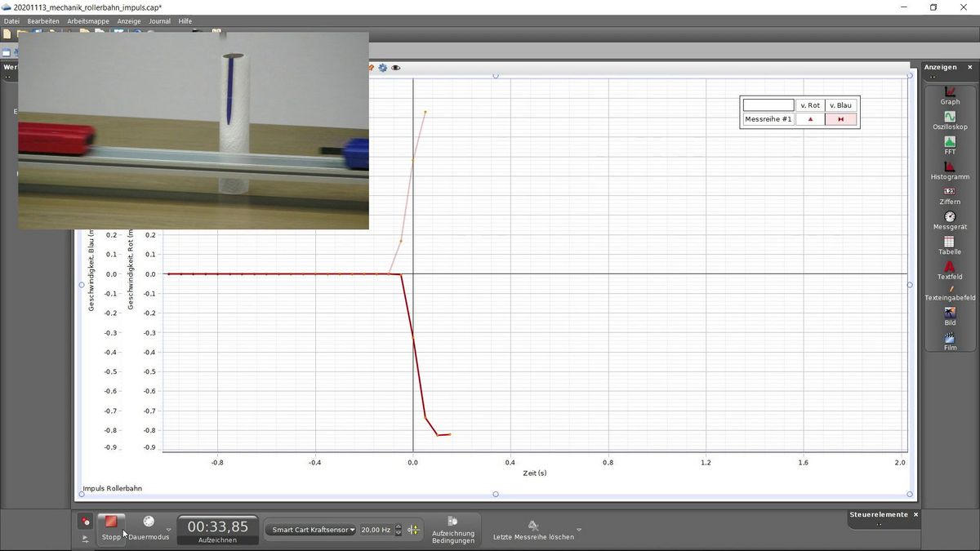This screenshot has height=551, width=980.
Task: Click the recording timer 00:33,85 display
Action: pos(218,527)
